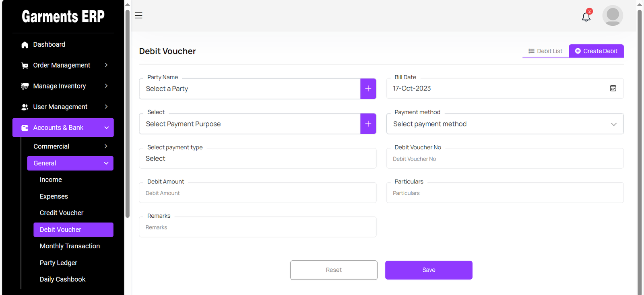Switch to the Debit List tab
Image resolution: width=644 pixels, height=295 pixels.
(x=545, y=51)
